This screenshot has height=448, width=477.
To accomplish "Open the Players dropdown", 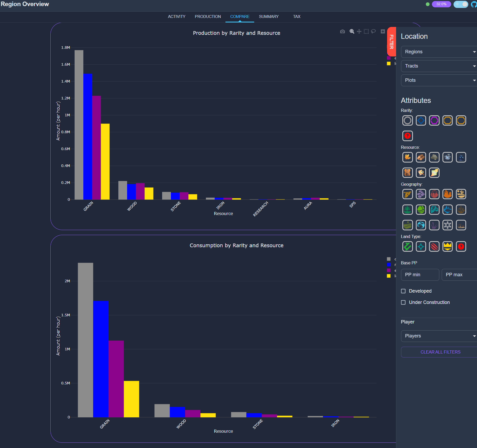I will click(439, 336).
